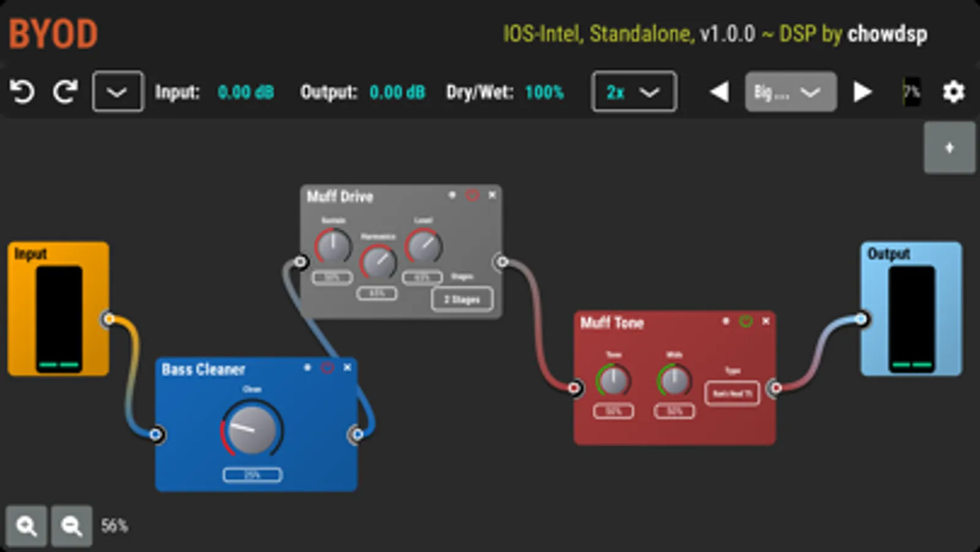Click the Level value box in Muff Drive

[x=422, y=278]
